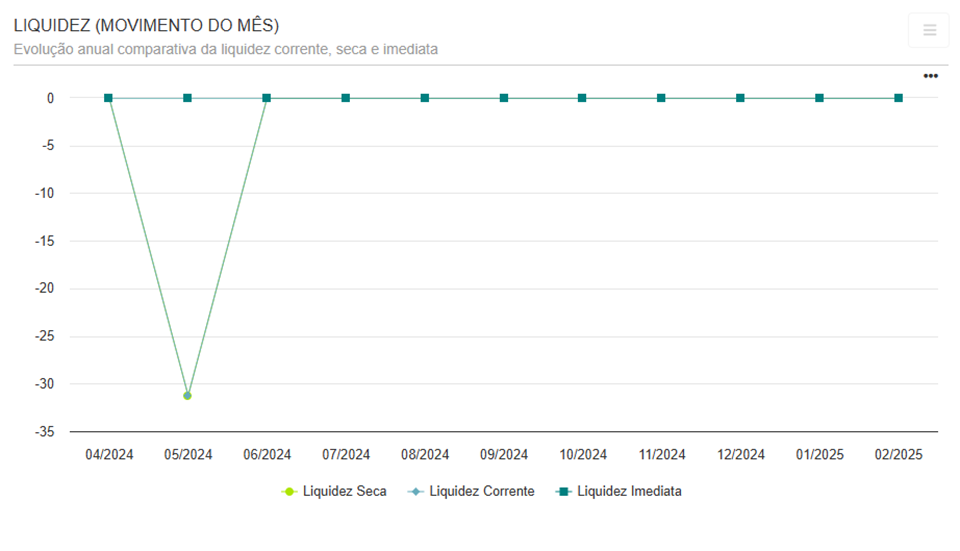Click the Liquidez Imediata square legend marker

(563, 491)
